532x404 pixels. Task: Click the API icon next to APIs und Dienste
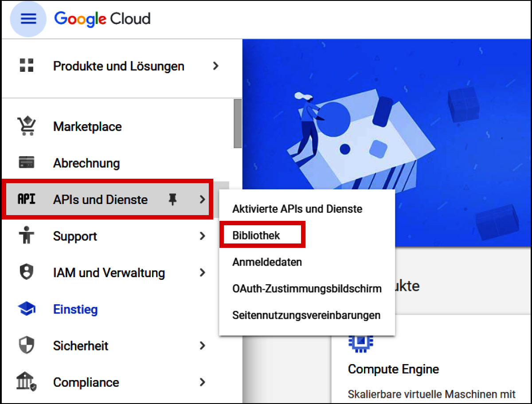pos(27,200)
